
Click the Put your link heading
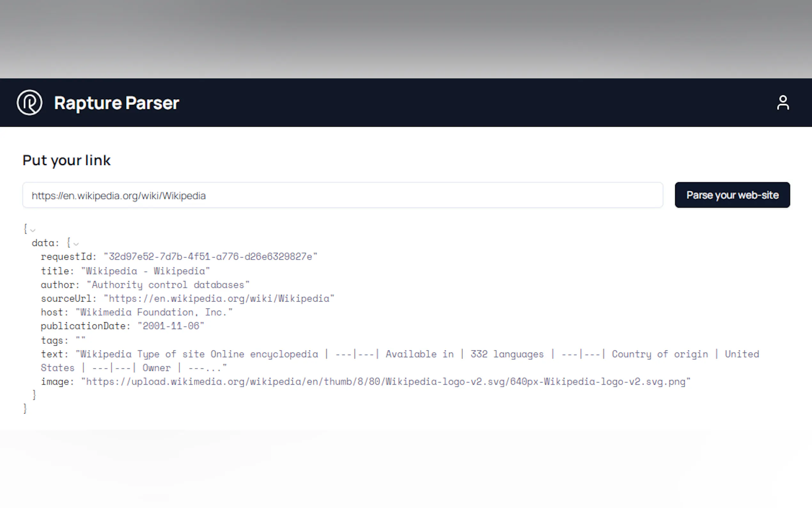66,160
